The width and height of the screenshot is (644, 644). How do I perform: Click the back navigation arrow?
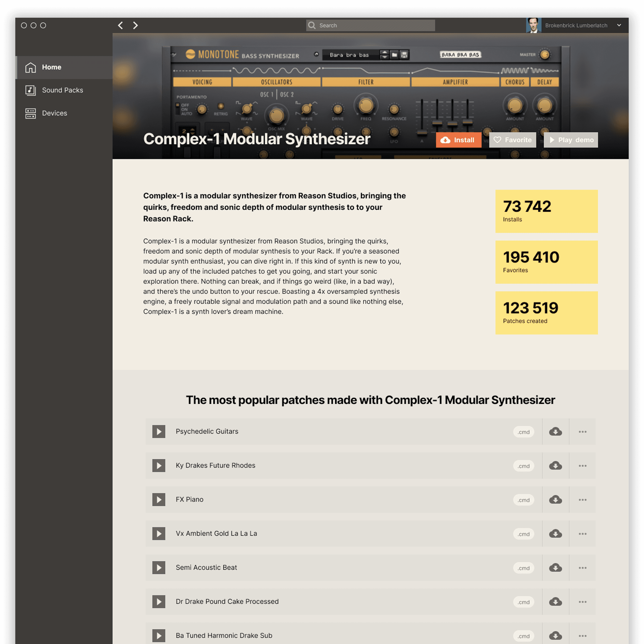pos(121,25)
